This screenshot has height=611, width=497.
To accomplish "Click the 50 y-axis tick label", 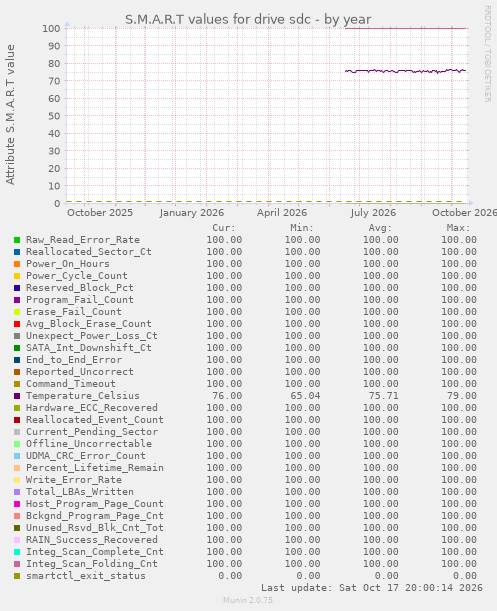I will [x=54, y=116].
